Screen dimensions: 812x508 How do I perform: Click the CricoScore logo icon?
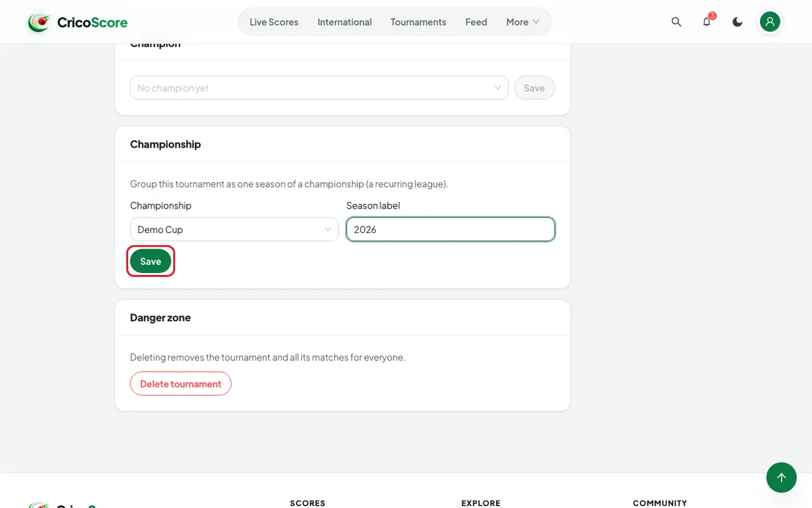(39, 22)
